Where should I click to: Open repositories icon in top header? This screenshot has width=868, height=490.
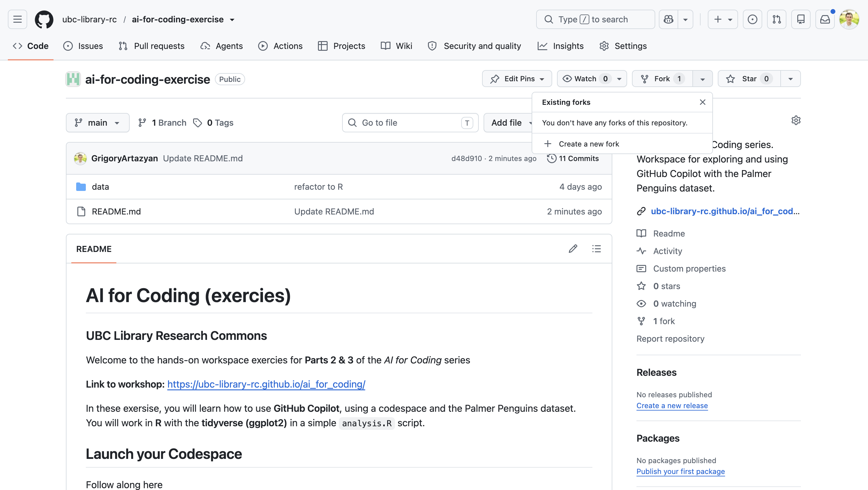click(801, 19)
